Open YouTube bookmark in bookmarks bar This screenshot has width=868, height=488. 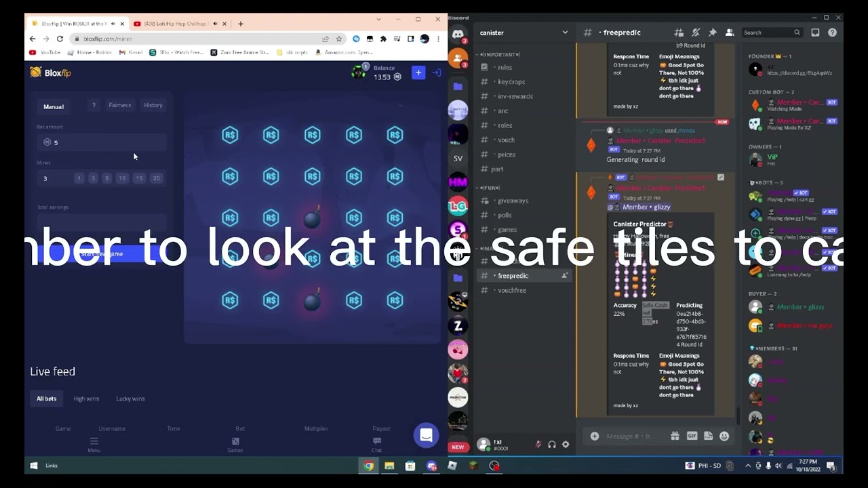click(45, 52)
